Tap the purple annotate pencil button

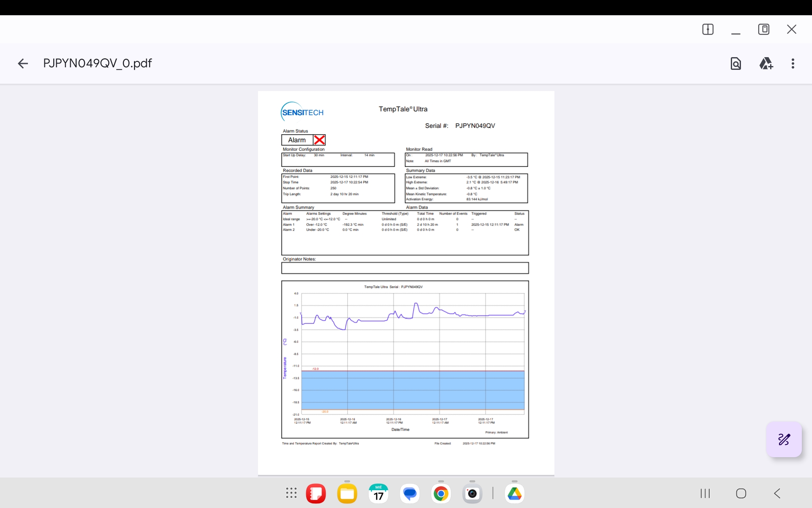pos(784,439)
